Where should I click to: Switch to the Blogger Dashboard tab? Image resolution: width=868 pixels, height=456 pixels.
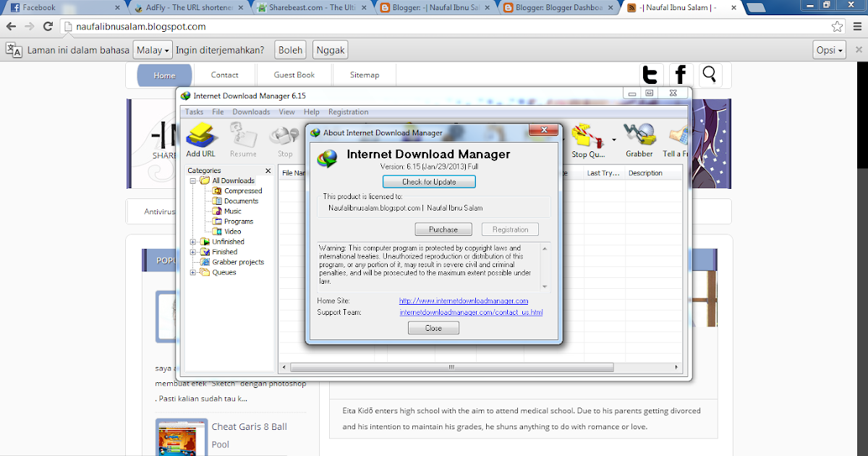(560, 8)
